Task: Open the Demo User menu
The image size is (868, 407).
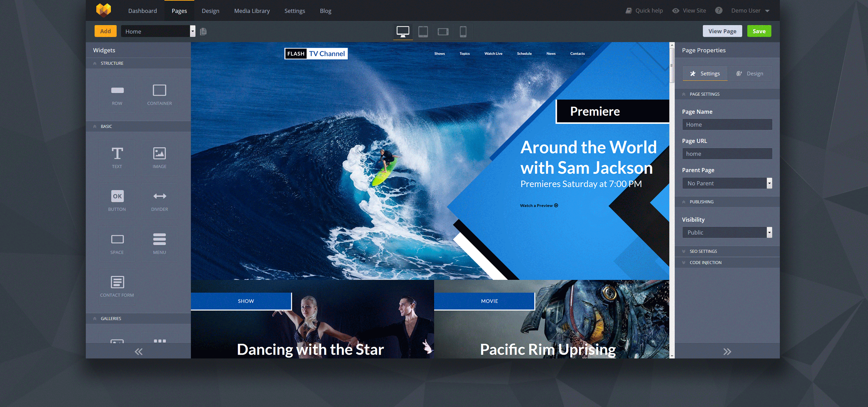Action: pyautogui.click(x=750, y=11)
